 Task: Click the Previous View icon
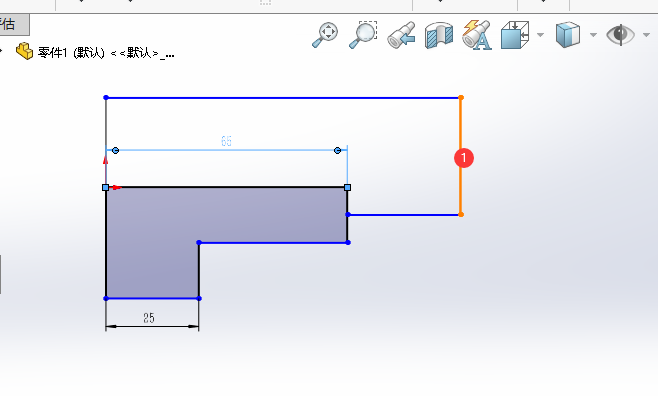[401, 35]
